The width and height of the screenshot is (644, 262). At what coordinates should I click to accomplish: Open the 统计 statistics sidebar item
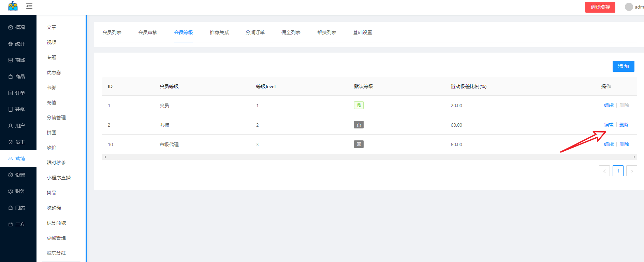pos(17,44)
